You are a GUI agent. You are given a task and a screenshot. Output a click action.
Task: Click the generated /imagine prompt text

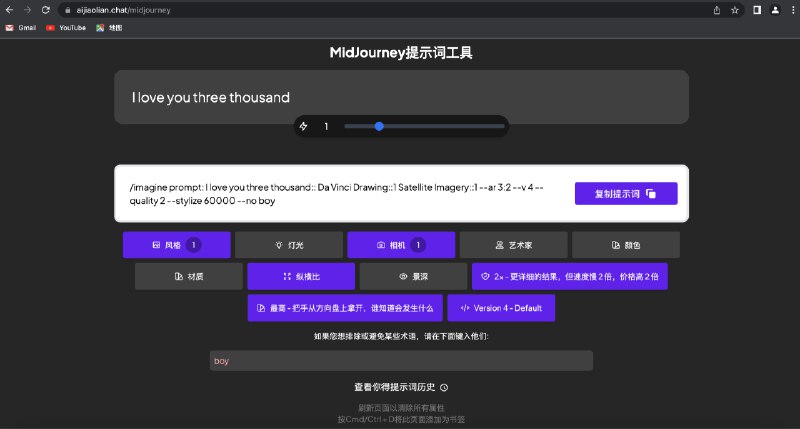(336, 194)
